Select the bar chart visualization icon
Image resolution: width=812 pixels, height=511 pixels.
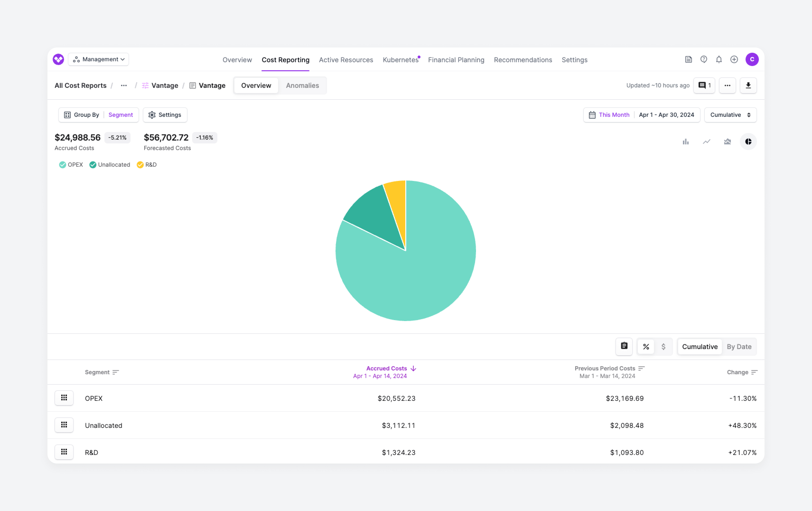pyautogui.click(x=686, y=142)
